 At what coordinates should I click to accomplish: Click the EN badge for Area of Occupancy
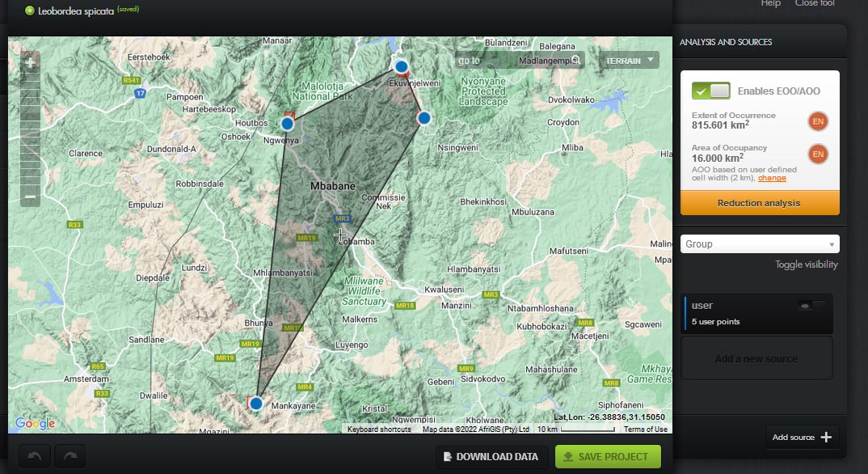click(x=818, y=154)
